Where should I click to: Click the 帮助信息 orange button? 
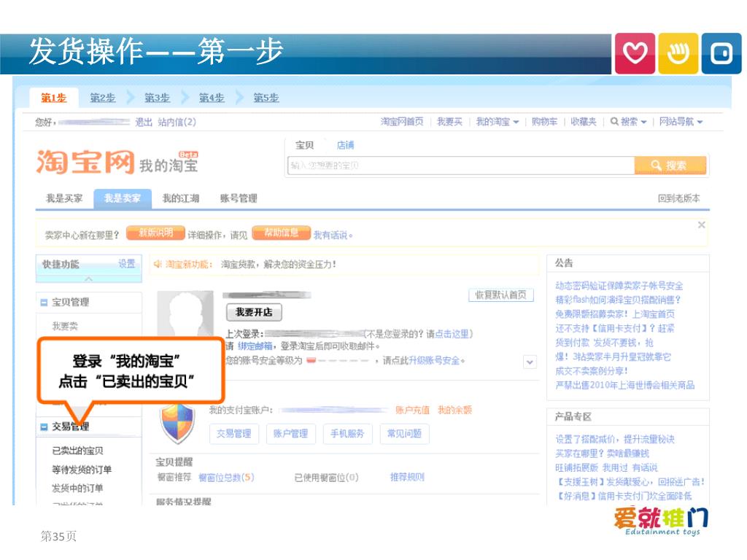point(281,233)
